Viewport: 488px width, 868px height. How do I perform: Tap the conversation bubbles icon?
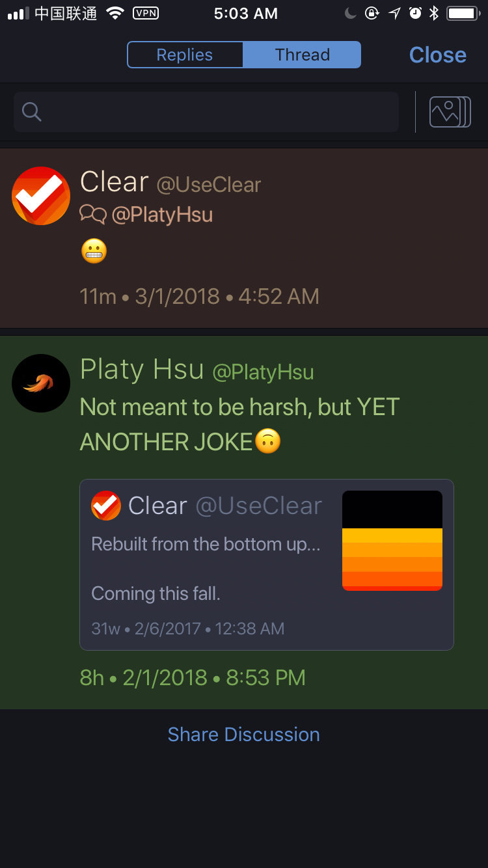(x=93, y=214)
